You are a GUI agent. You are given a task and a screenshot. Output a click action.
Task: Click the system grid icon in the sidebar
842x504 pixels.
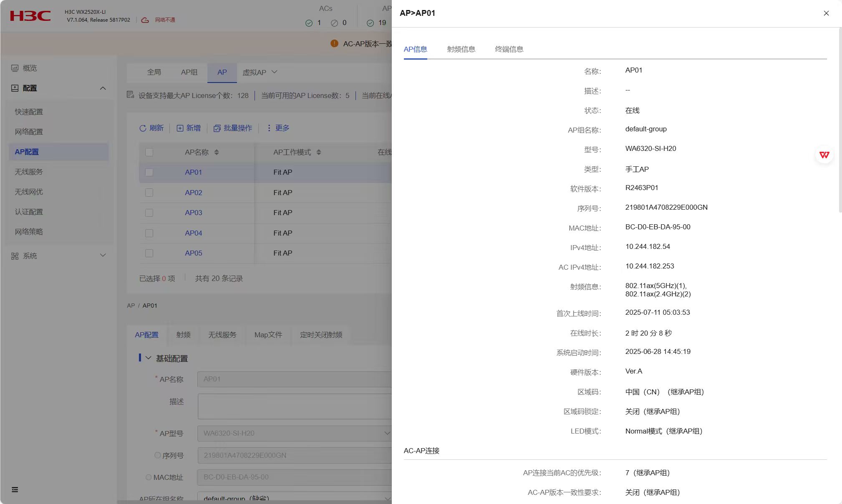click(15, 256)
